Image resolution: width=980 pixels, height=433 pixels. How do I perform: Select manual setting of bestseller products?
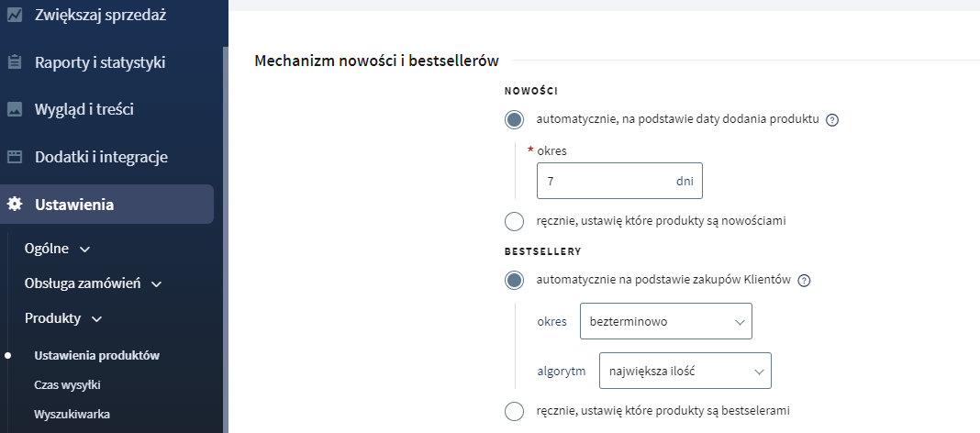515,412
